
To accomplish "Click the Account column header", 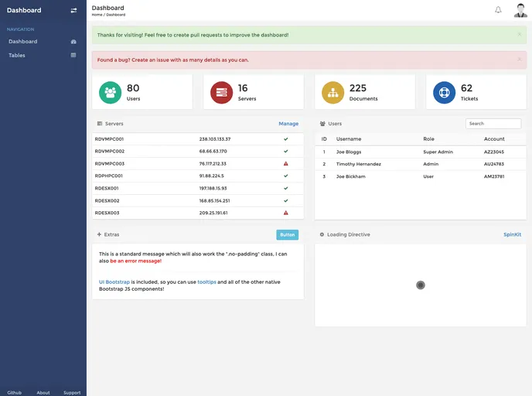I will 494,138.
